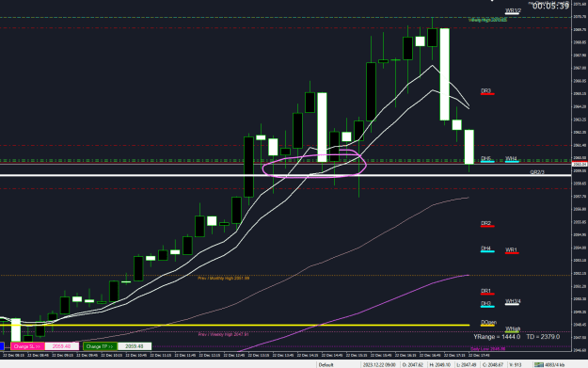This screenshot has height=368, width=588.
Task: Click the DR3 level marker
Action: [x=486, y=91]
